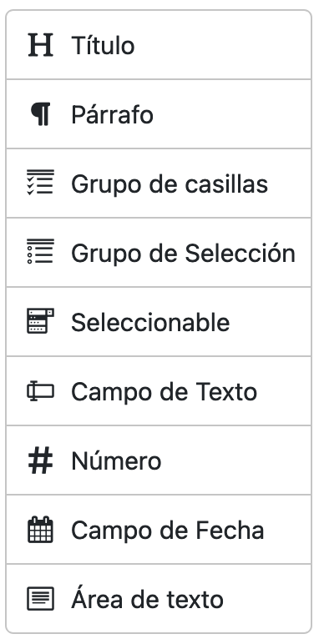Viewport: 319px width, 644px height.
Task: Pick the Número label
Action: pos(116,460)
